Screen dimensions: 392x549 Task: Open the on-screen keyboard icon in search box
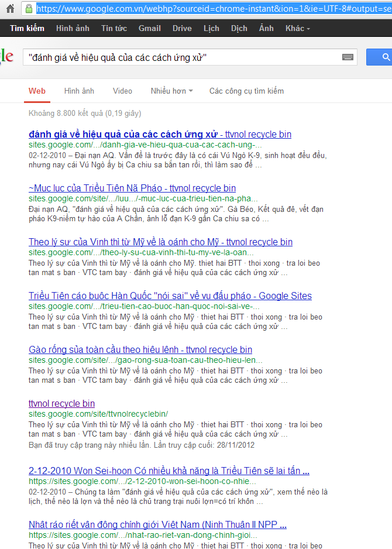(348, 57)
